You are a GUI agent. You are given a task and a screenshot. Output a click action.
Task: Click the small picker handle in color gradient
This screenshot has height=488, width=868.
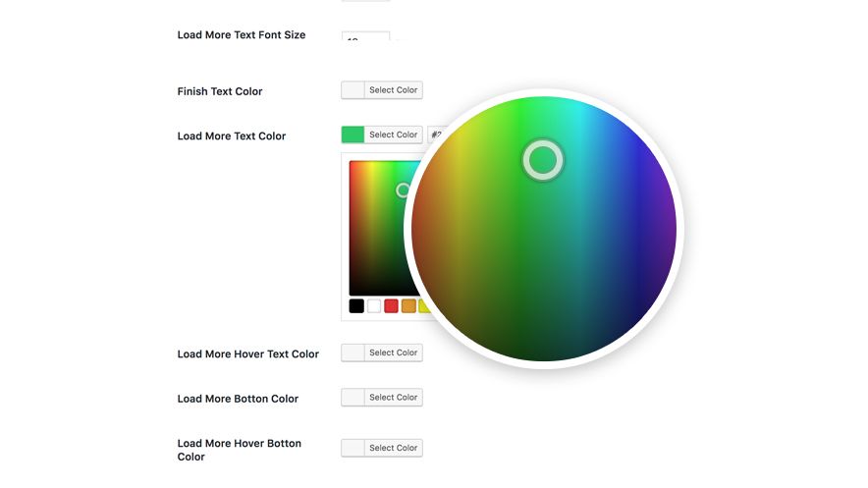point(403,190)
